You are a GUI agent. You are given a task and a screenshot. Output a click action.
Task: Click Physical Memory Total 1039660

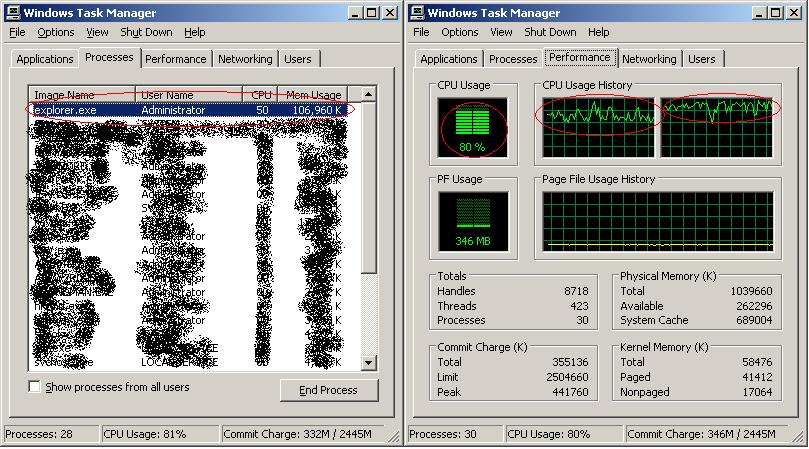pyautogui.click(x=751, y=291)
